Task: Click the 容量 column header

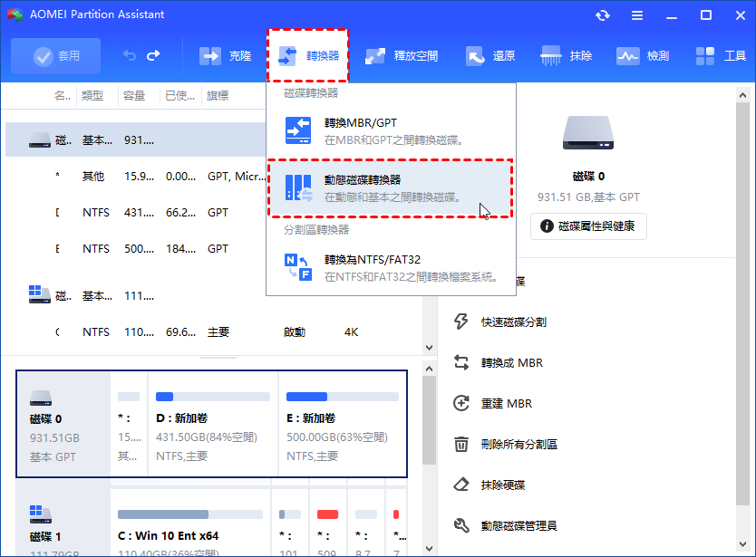Action: (x=133, y=96)
